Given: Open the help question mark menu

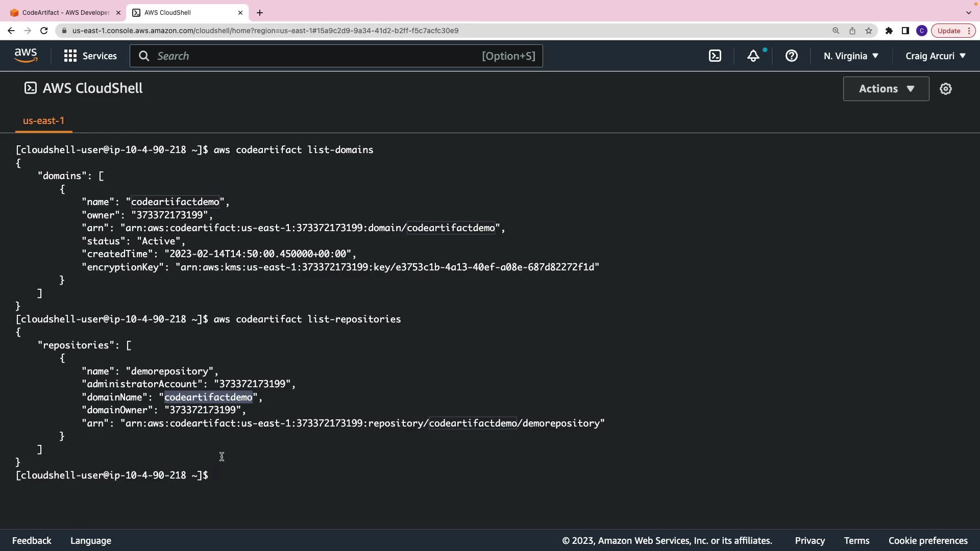Looking at the screenshot, I should [791, 56].
